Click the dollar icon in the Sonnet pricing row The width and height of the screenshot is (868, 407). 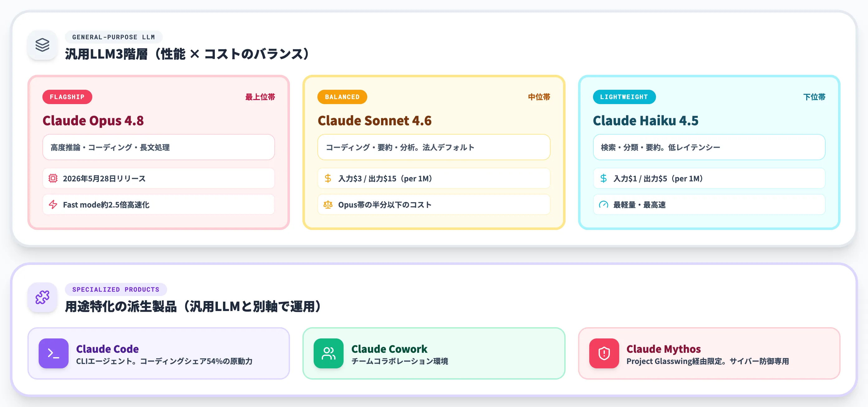pyautogui.click(x=328, y=178)
